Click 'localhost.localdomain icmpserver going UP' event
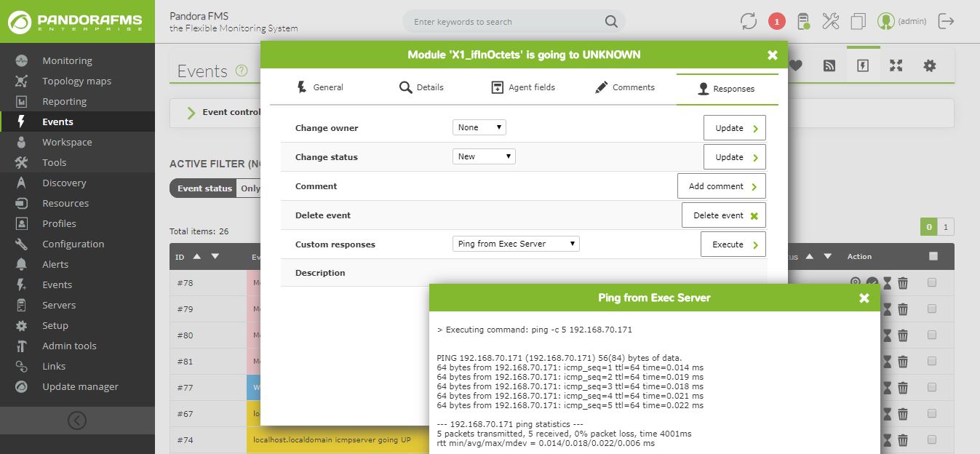Viewport: 980px width, 454px height. point(332,440)
